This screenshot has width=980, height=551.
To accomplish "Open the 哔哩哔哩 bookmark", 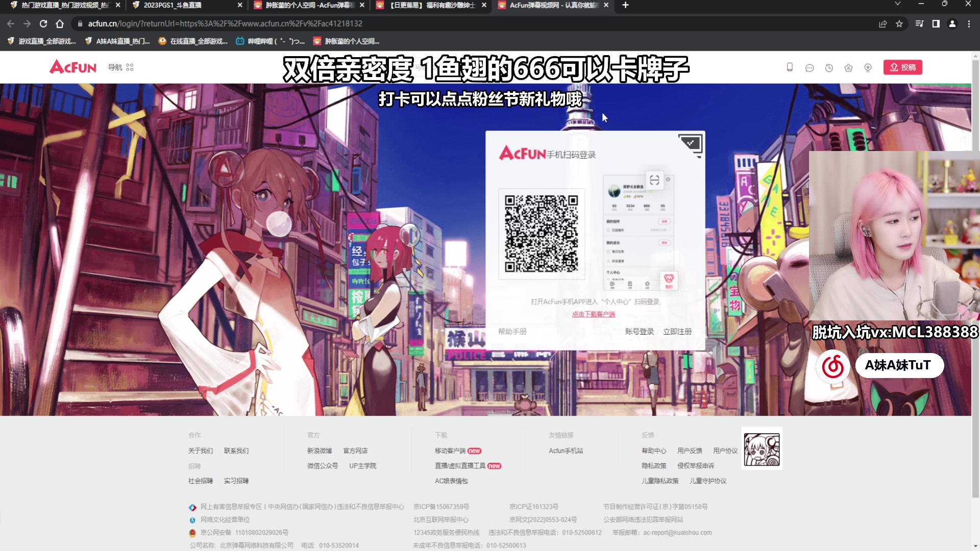I will tap(271, 41).
